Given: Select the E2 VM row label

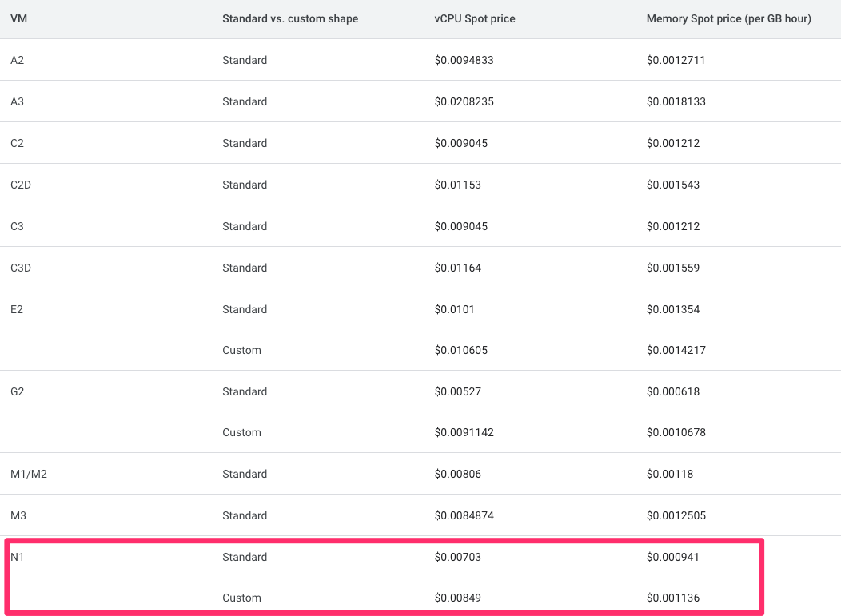Looking at the screenshot, I should pyautogui.click(x=17, y=309).
